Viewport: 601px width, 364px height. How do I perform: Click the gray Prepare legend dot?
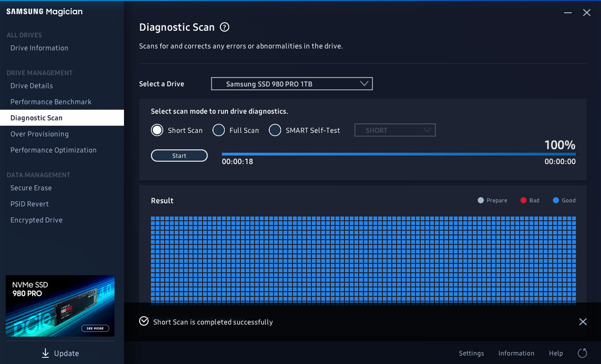(x=481, y=201)
